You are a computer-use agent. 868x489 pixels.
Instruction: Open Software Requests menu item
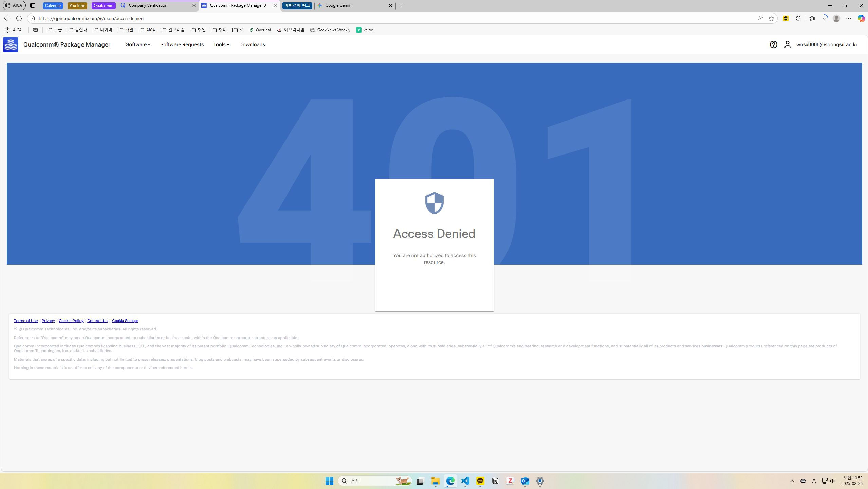(x=182, y=44)
